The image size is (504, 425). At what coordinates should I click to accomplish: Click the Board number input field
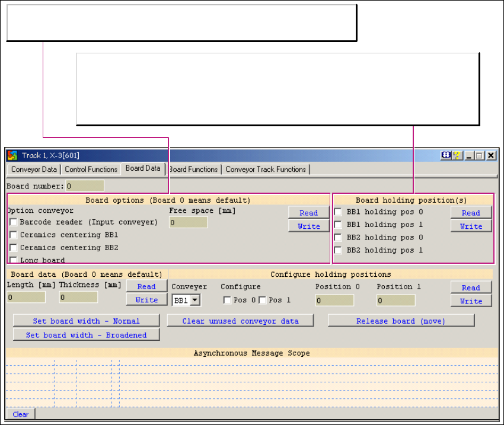(x=84, y=186)
